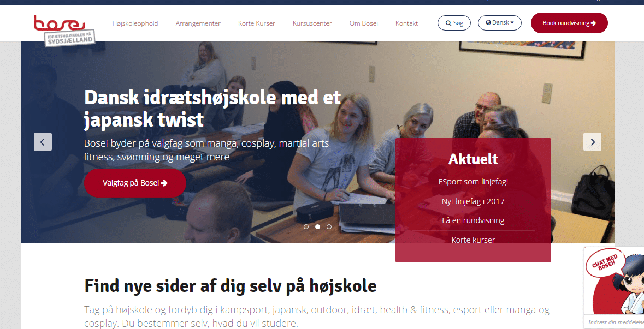Viewport: 644px width, 329px height.
Task: Click the chat message input field
Action: click(615, 322)
